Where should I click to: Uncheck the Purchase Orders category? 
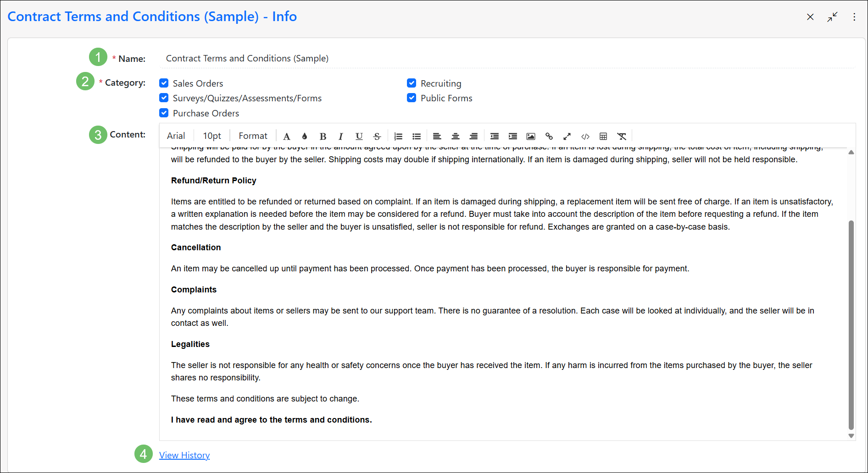click(164, 113)
